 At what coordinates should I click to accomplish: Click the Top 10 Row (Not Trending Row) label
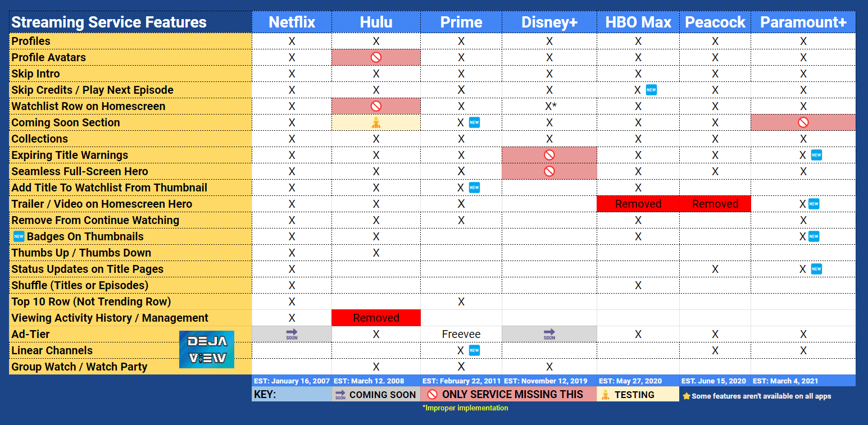[x=91, y=301]
